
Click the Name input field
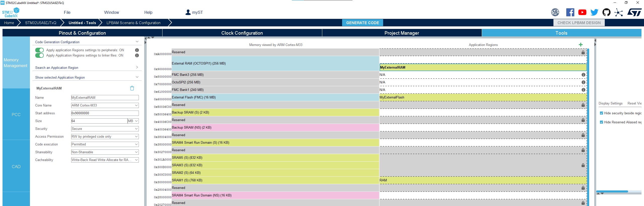pos(105,97)
